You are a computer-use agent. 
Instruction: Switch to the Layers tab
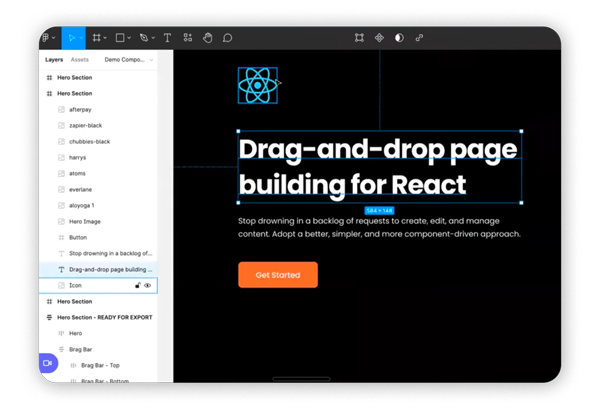(54, 60)
